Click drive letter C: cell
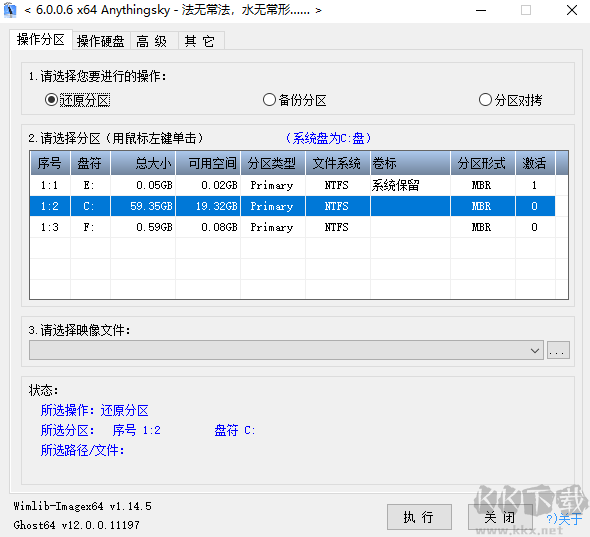Screen dimensions: 590x537 (x=89, y=206)
